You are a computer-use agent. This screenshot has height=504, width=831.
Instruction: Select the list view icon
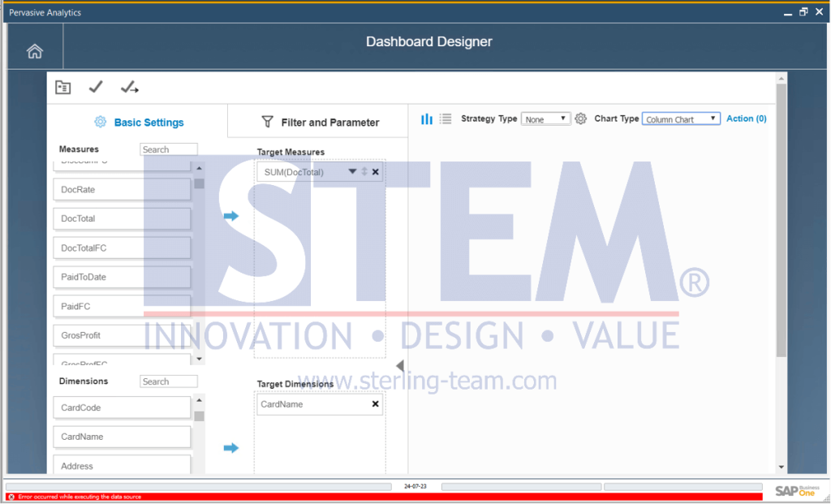point(445,118)
